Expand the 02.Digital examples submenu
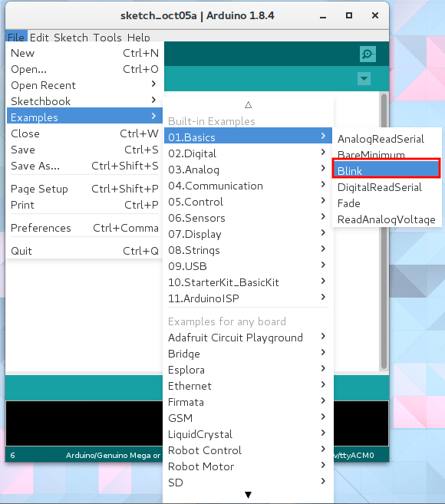 248,153
